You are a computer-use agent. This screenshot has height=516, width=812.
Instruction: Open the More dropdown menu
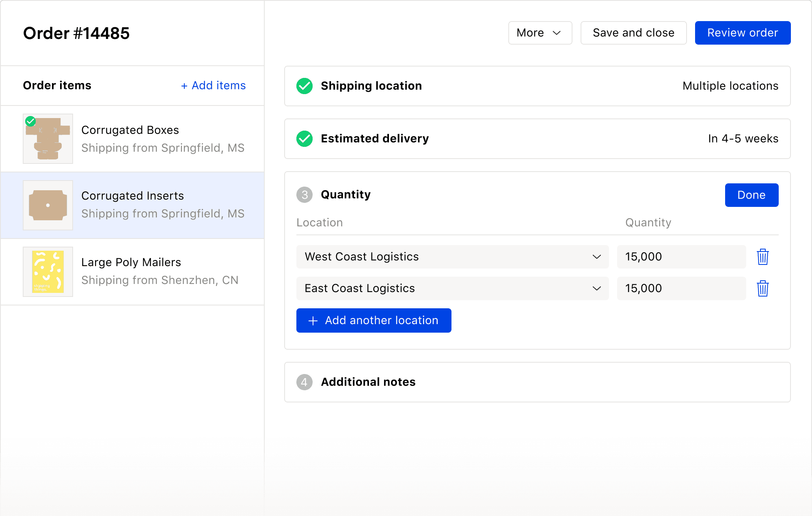tap(540, 33)
